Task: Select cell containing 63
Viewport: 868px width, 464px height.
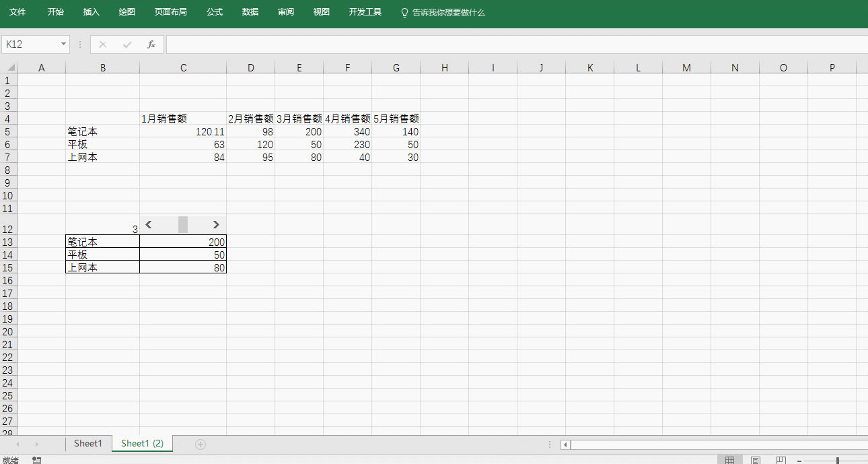Action: (183, 144)
